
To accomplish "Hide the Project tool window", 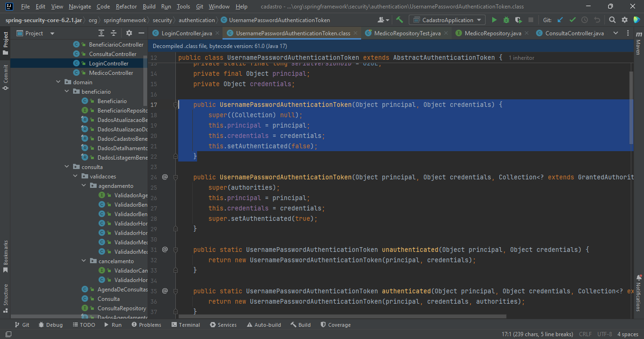I will point(141,33).
